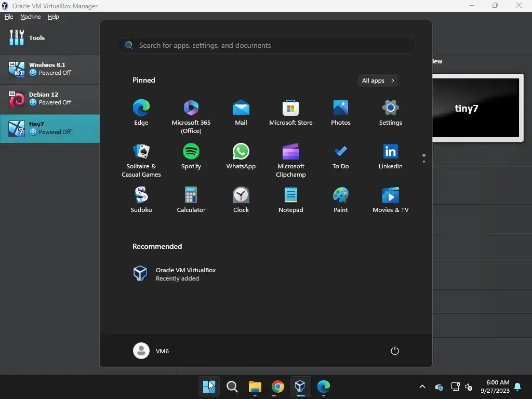Viewport: 532px width, 399px height.
Task: Open the clock and date flyout
Action: pyautogui.click(x=495, y=387)
